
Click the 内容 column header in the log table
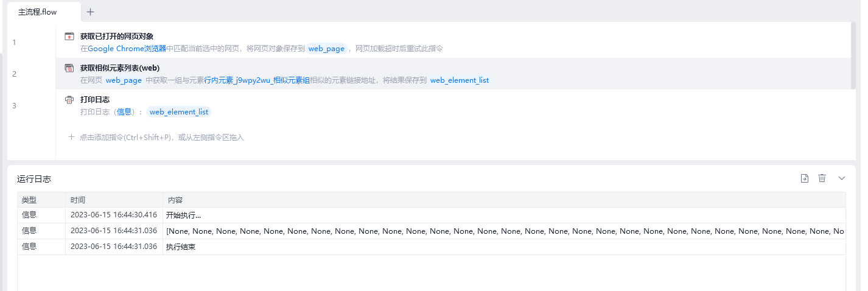pos(175,200)
